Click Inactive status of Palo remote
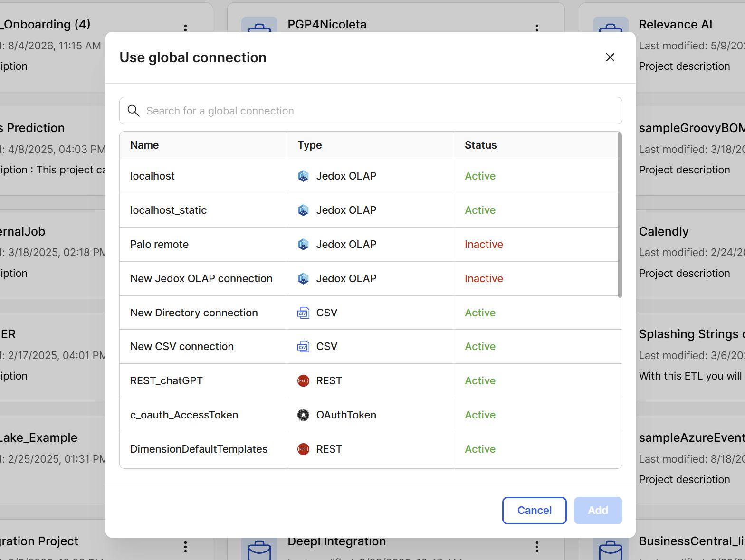The width and height of the screenshot is (745, 560). pyautogui.click(x=484, y=244)
